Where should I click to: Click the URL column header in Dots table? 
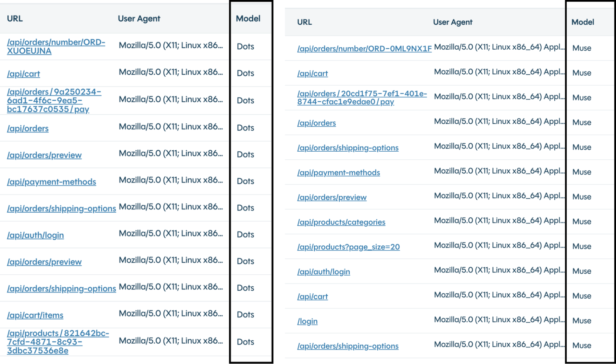pyautogui.click(x=15, y=18)
